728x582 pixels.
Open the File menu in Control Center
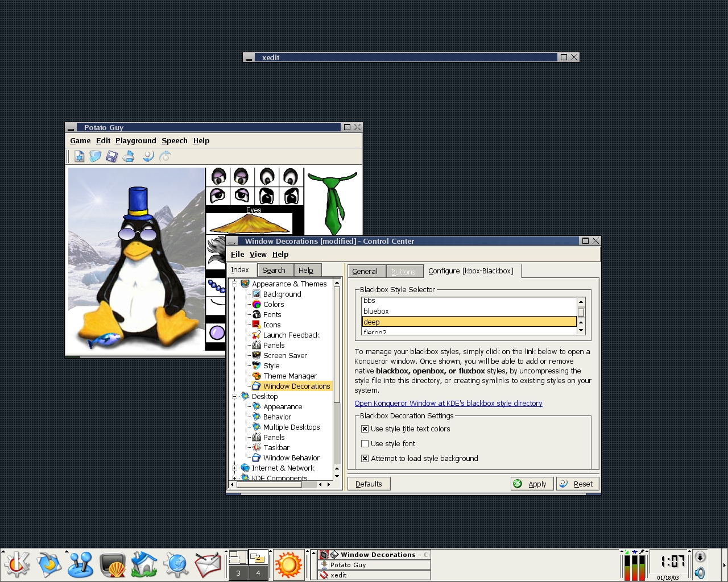(237, 255)
